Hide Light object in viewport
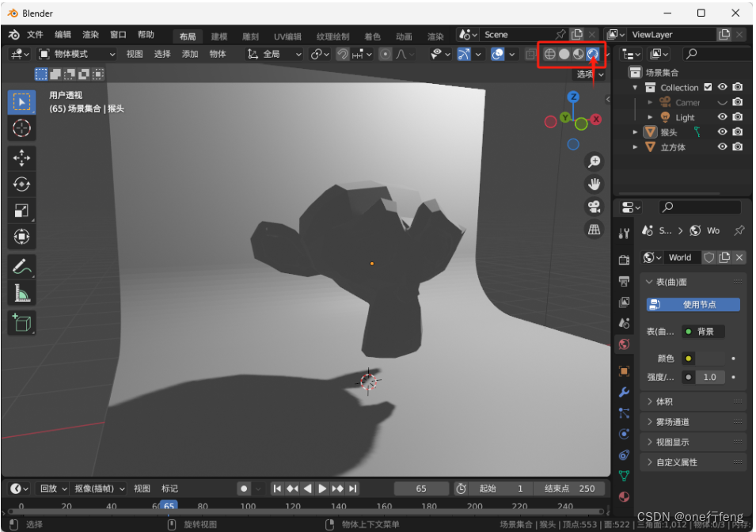Screen dimensions: 756x532 (722, 116)
